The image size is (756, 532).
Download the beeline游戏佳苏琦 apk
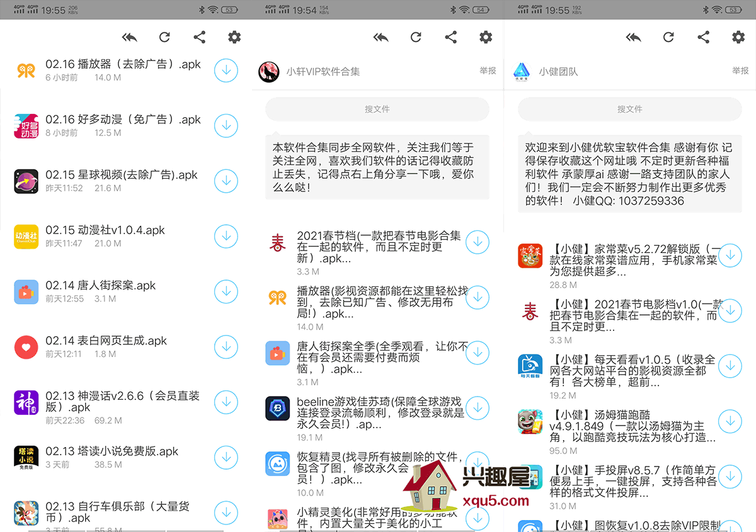point(478,408)
